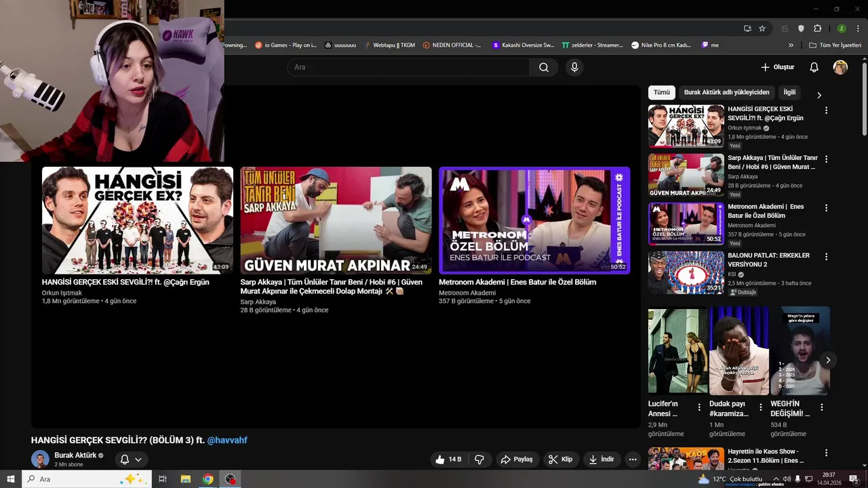Click the İndir download button

point(601,460)
